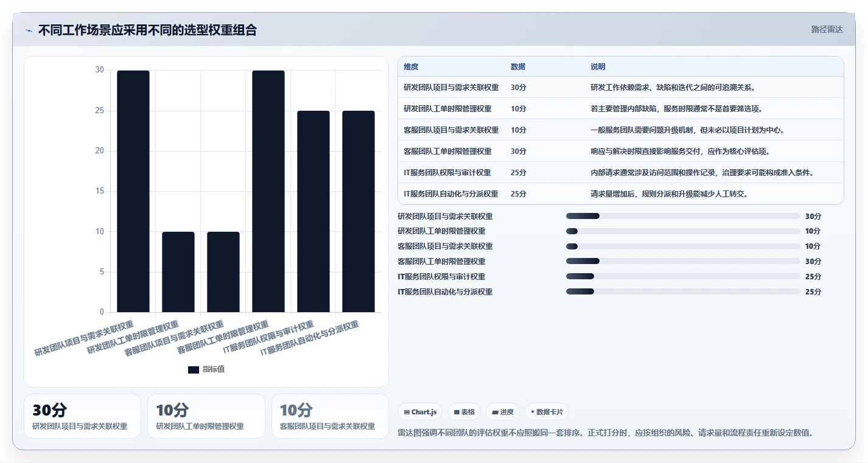Click y-axis label 30 on chart

pos(99,70)
